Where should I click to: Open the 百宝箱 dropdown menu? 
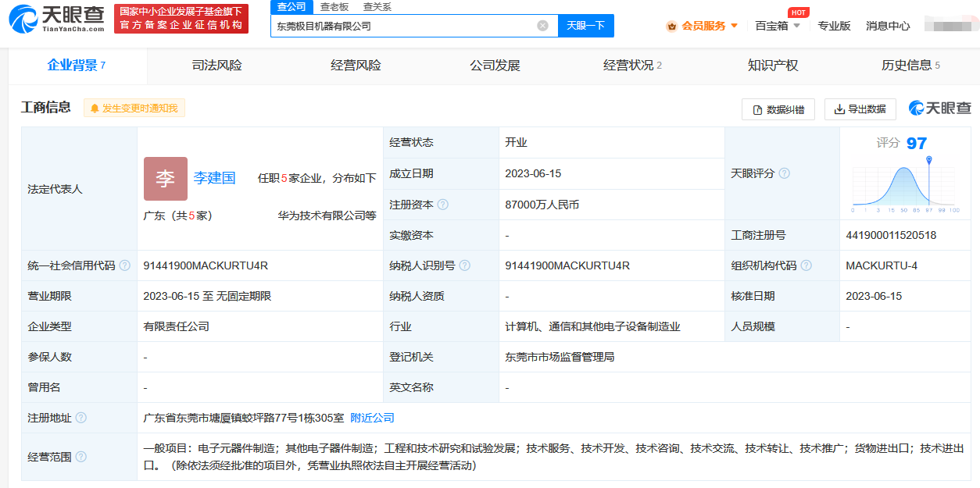777,26
